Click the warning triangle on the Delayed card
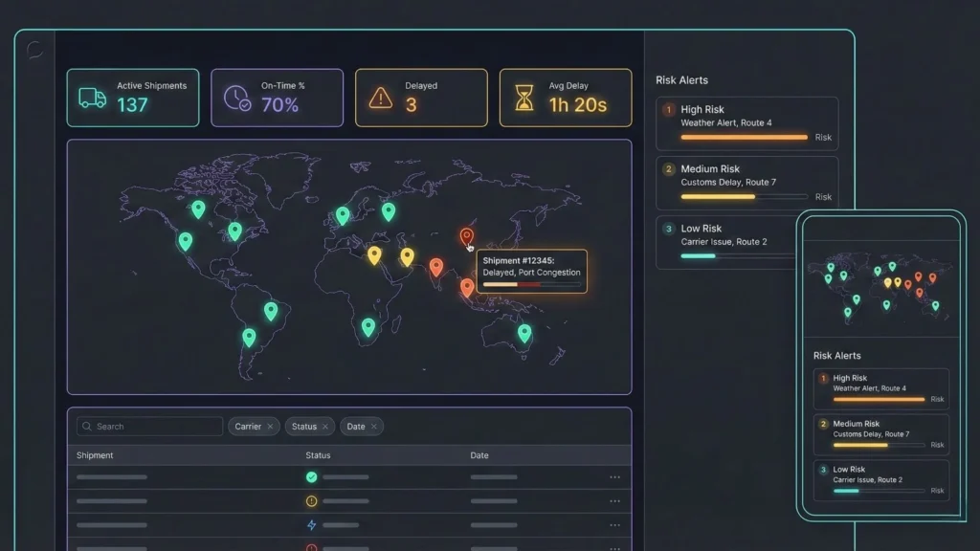This screenshot has width=980, height=551. tap(381, 97)
